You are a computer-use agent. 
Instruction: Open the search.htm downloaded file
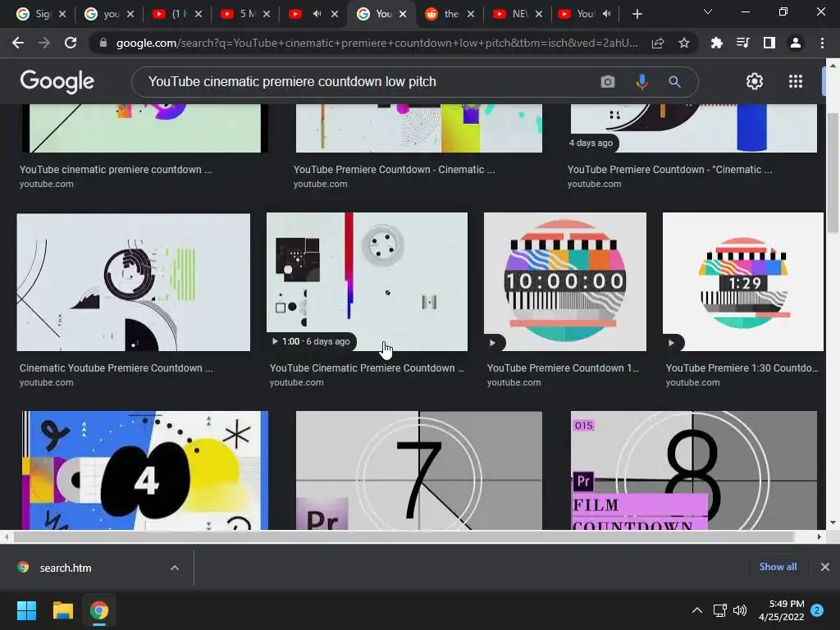pos(66,568)
